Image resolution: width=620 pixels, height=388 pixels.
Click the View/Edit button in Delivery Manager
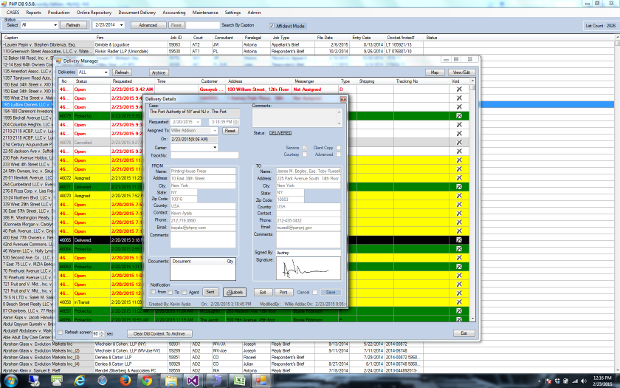[461, 72]
